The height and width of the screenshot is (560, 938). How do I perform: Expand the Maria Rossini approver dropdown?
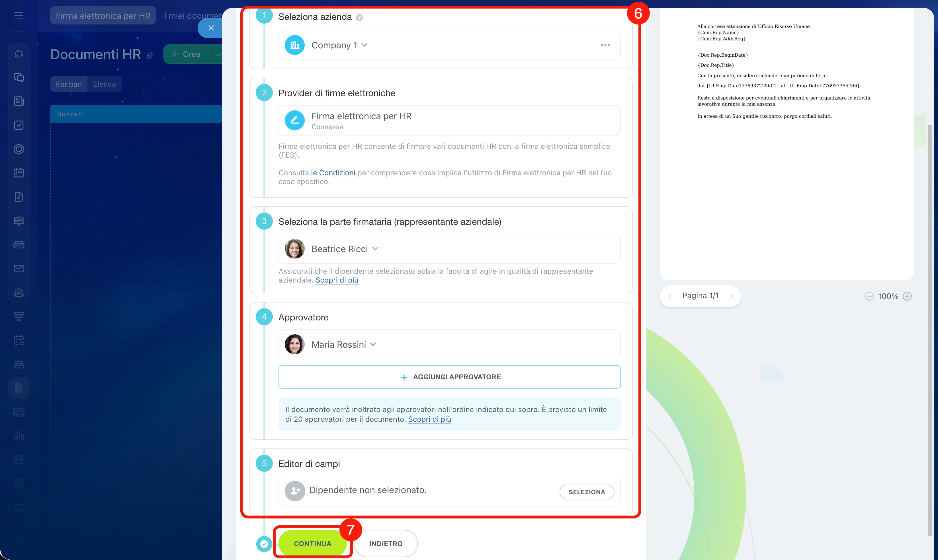(373, 344)
